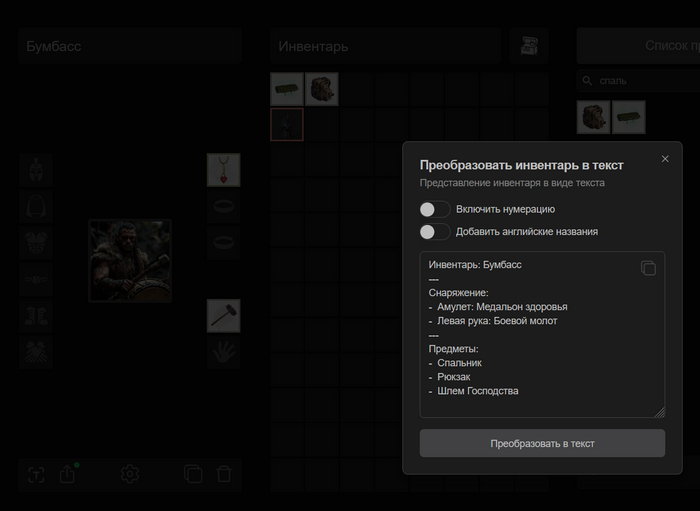
Task: Click the red-bordered helmet inventory cell
Action: click(x=287, y=124)
